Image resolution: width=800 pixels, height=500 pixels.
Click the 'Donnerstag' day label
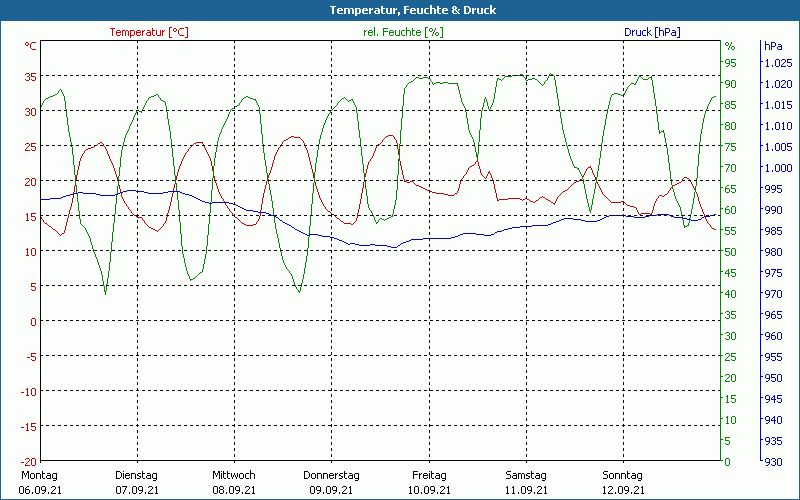[x=331, y=476]
